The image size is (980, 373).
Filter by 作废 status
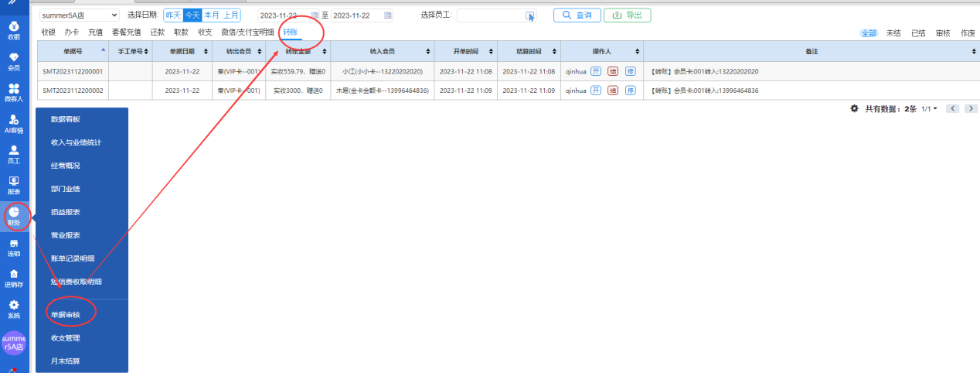click(968, 33)
